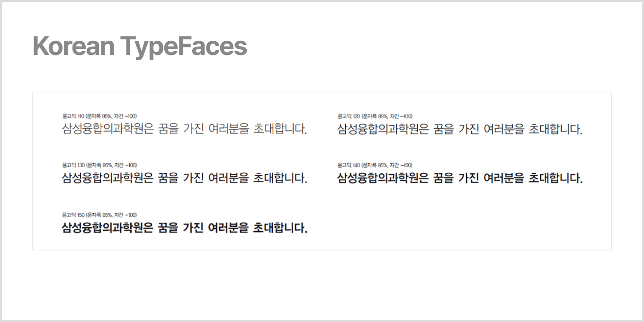The height and width of the screenshot is (322, 644).
Task: Select the 윤고딕 150 caption label
Action: pos(99,215)
